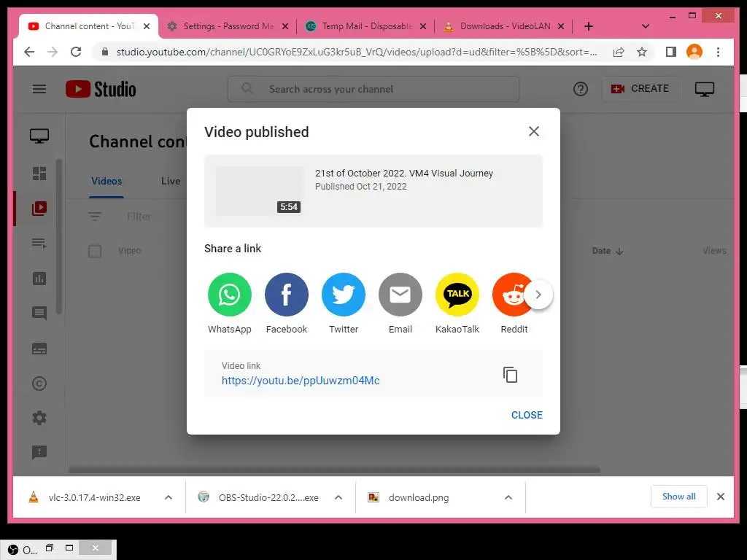Toggle the select-all videos checkbox

95,251
